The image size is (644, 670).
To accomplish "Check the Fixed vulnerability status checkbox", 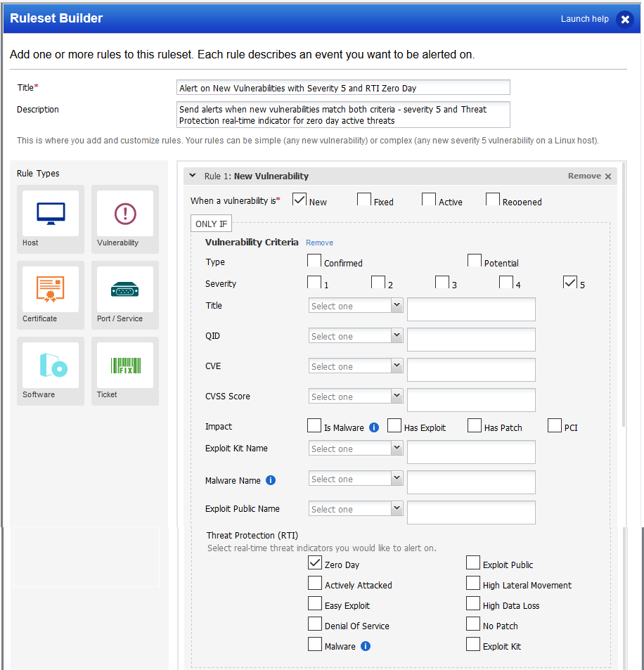I will coord(363,199).
